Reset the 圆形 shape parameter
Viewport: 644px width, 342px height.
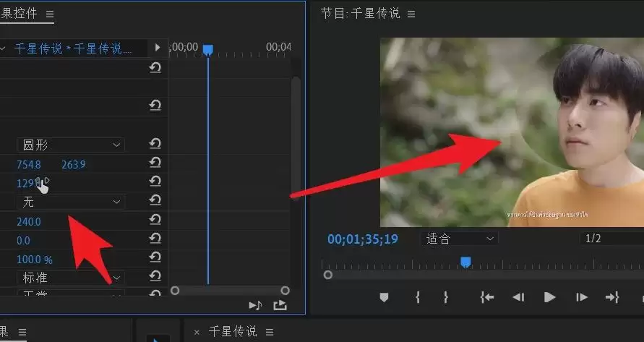pyautogui.click(x=155, y=143)
